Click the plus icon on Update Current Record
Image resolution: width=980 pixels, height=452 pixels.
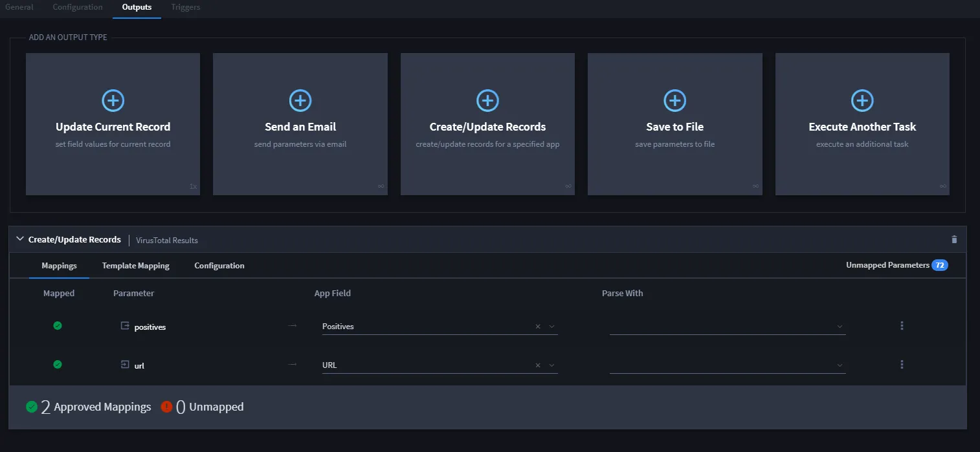click(113, 100)
